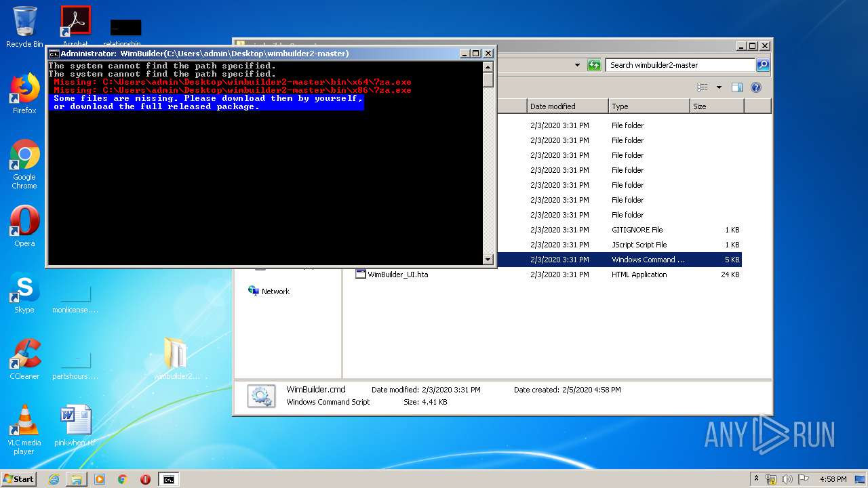Launch CCleaner from the desktop
Screen dimensions: 868x488
click(x=24, y=359)
